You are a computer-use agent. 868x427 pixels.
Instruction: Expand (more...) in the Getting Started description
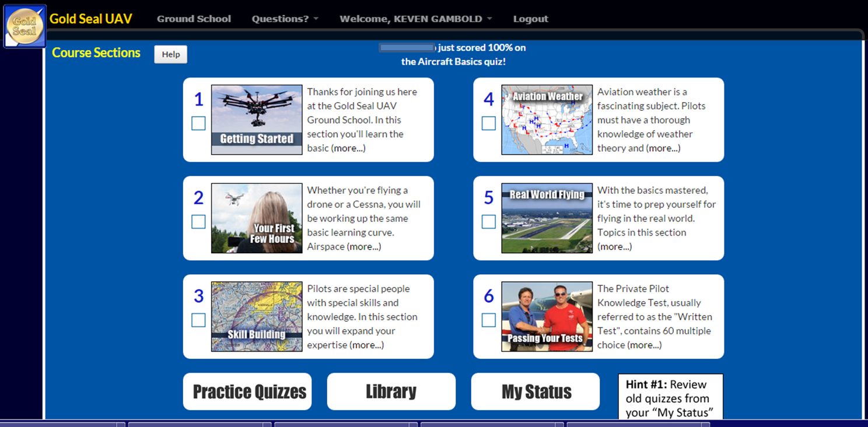point(348,148)
